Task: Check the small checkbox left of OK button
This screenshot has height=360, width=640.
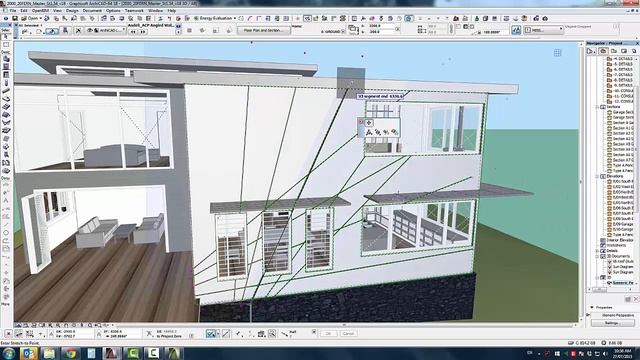Action: (314, 331)
